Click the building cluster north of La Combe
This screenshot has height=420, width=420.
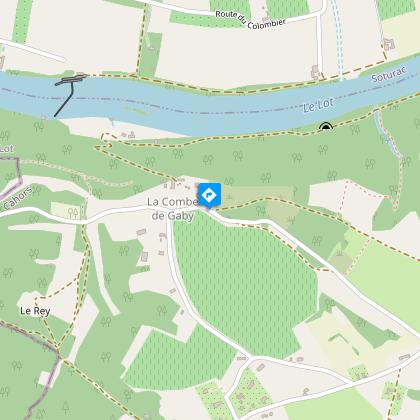tap(174, 183)
